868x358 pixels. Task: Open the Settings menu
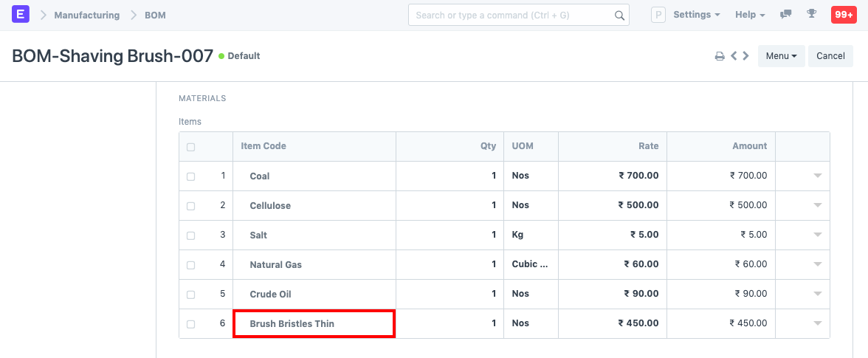[x=697, y=15]
